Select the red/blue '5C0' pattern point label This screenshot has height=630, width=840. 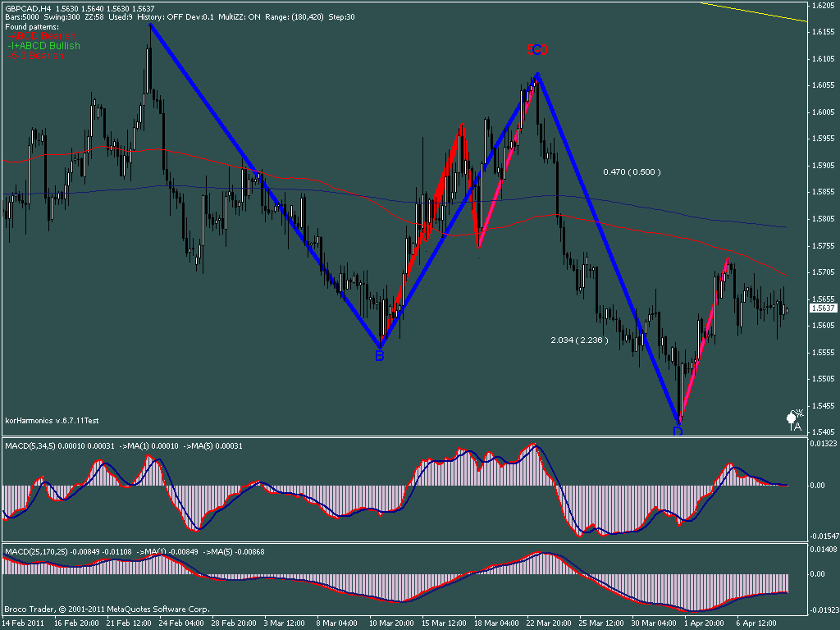click(x=537, y=50)
